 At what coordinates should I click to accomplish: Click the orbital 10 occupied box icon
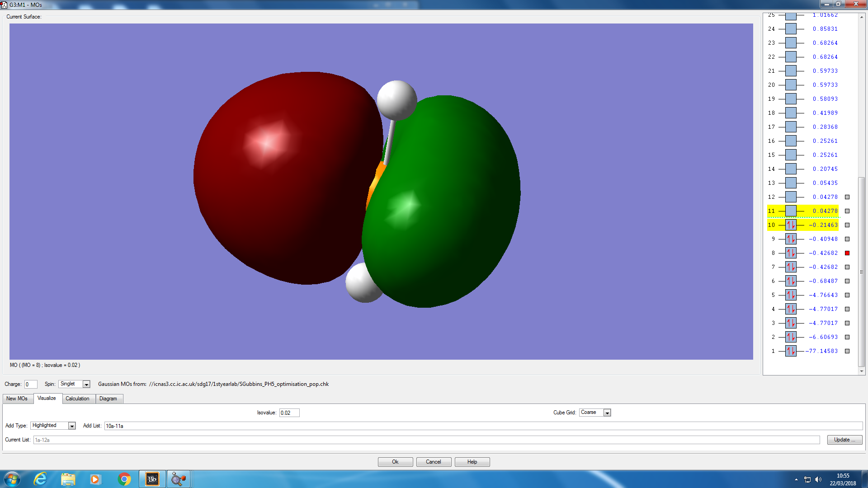click(x=791, y=225)
